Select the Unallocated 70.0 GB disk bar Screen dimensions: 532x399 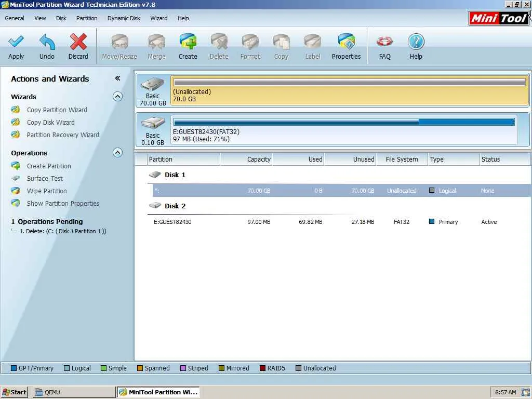(350, 90)
